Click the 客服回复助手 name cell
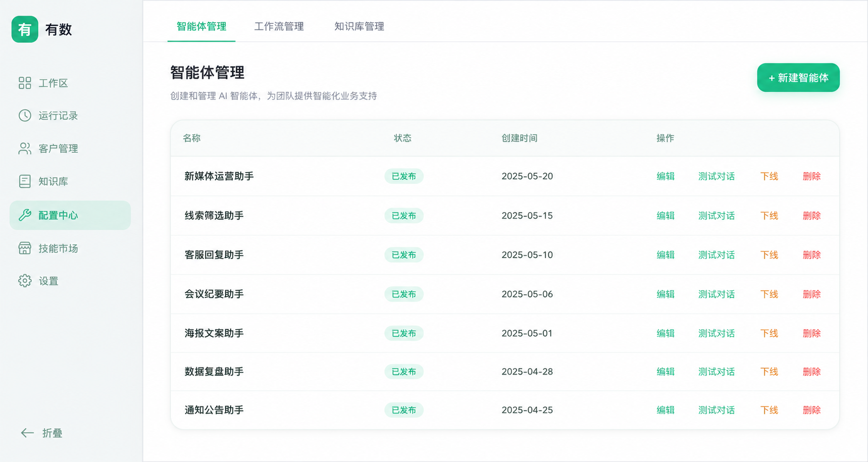The height and width of the screenshot is (462, 868). [x=214, y=255]
